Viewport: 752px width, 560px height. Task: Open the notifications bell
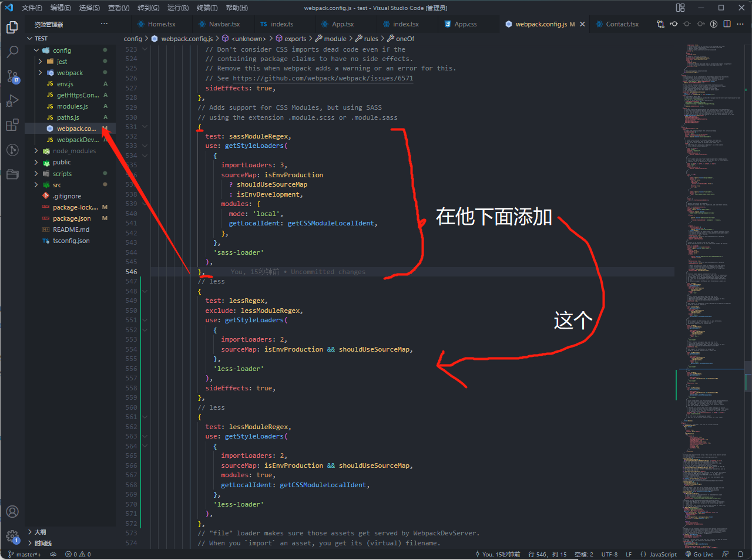740,554
